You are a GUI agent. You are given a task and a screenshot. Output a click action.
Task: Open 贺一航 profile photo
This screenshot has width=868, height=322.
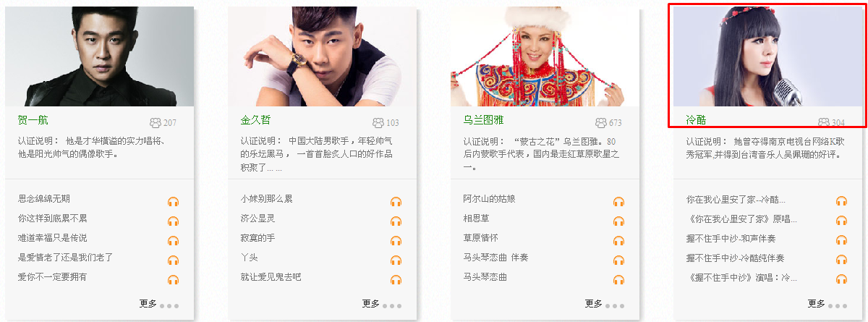[99, 56]
